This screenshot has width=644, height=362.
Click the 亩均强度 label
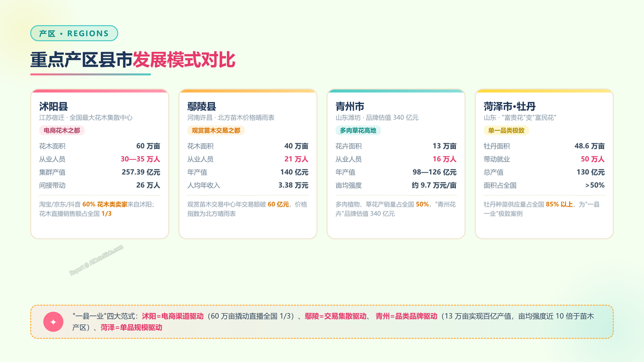tap(349, 185)
